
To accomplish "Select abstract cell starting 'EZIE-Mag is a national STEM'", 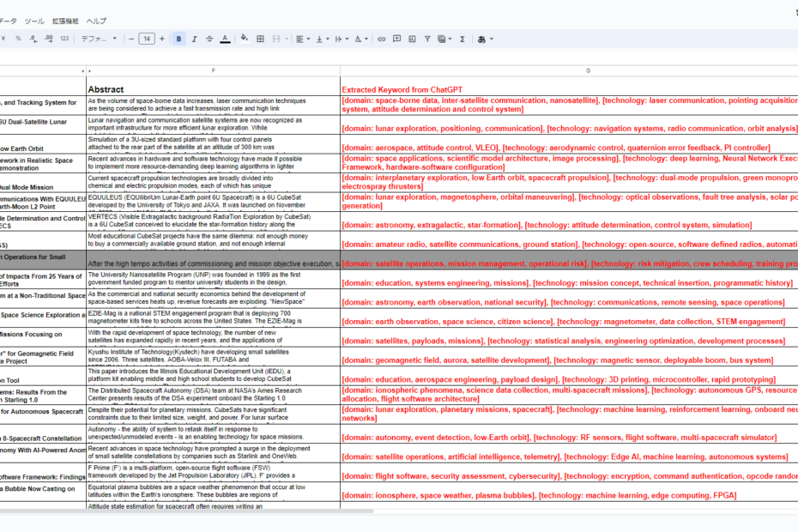I will click(214, 318).
